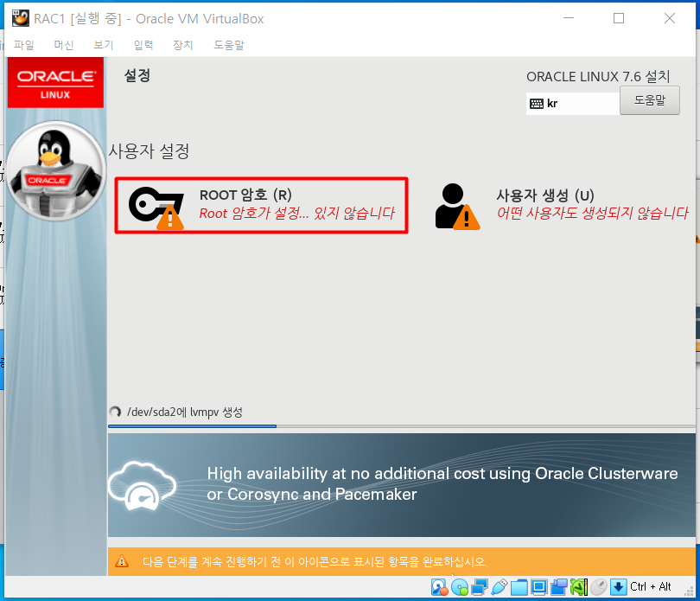Viewport: 700px width, 601px height.
Task: Click the window resize grip
Action: (x=690, y=591)
